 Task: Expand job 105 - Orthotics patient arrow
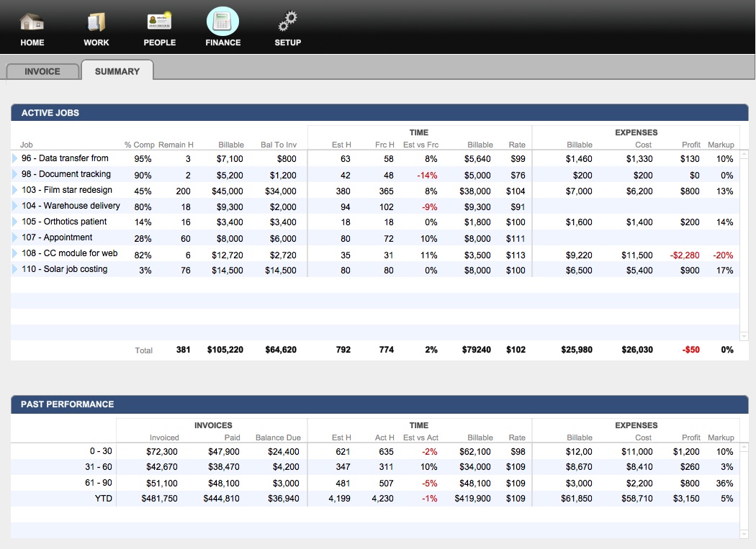[x=15, y=222]
